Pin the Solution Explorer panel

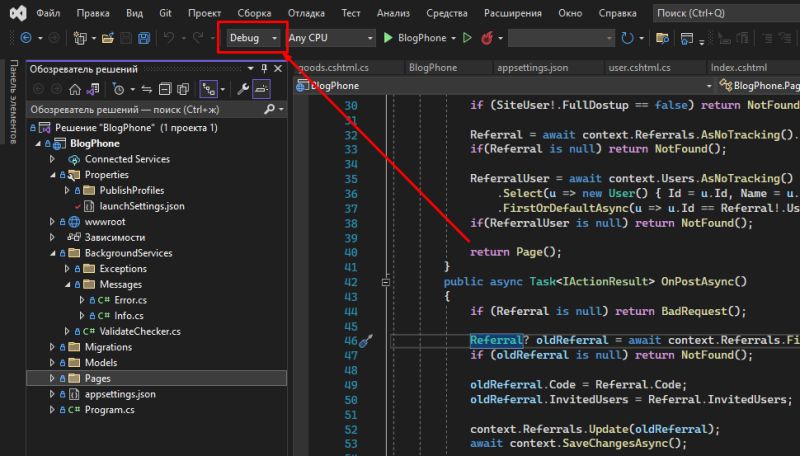click(264, 68)
